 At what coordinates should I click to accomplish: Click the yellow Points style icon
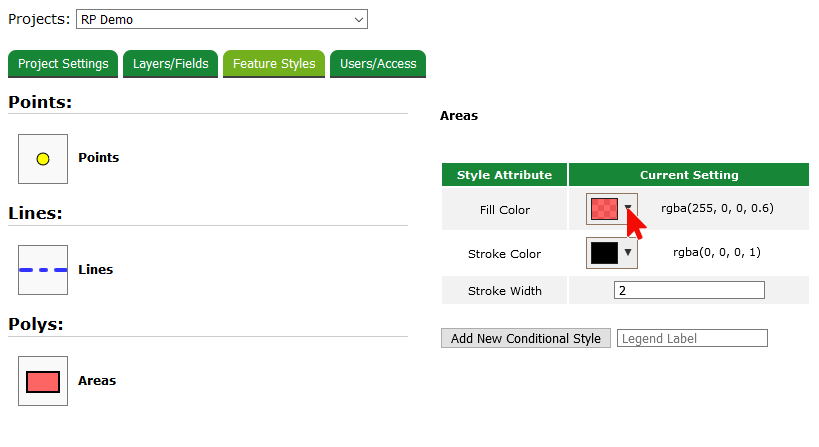point(43,159)
